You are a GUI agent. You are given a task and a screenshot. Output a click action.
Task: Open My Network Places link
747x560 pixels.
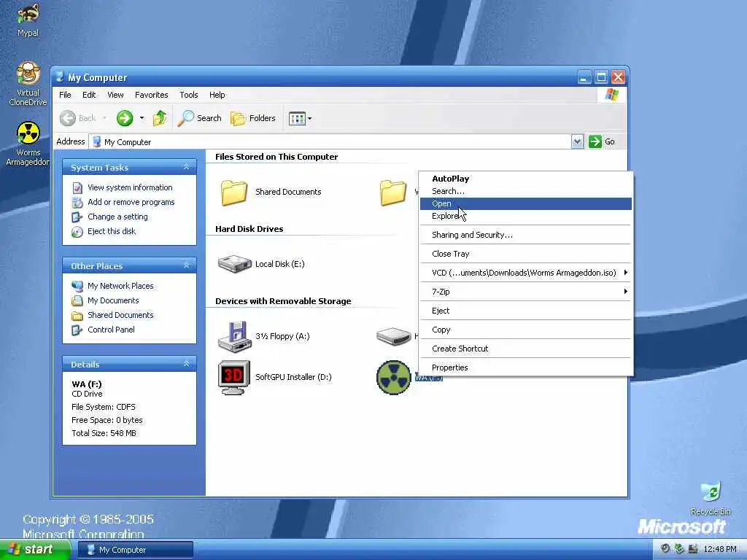coord(120,286)
